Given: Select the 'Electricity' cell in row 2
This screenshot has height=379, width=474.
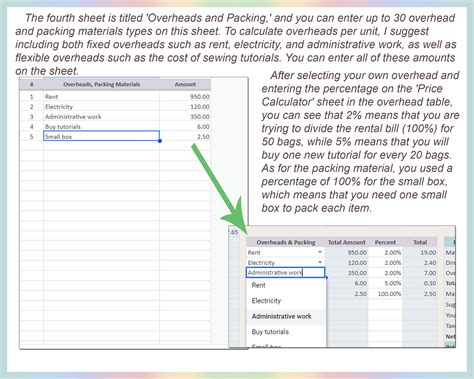Looking at the screenshot, I should point(101,107).
